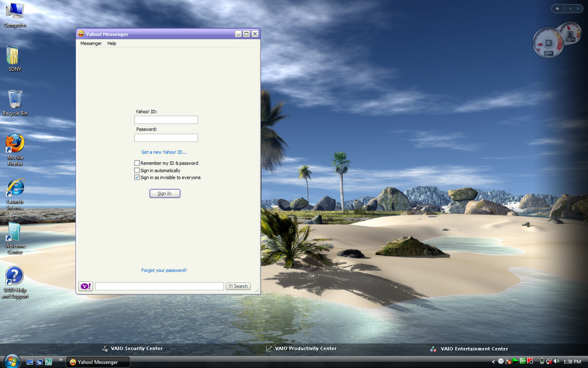588x368 pixels.
Task: Check the Sign in automatically option
Action: coord(137,171)
